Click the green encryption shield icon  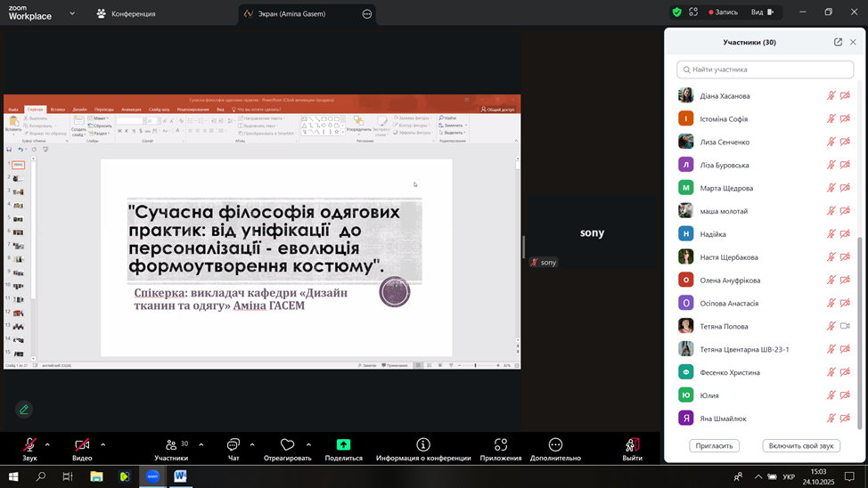(x=677, y=12)
